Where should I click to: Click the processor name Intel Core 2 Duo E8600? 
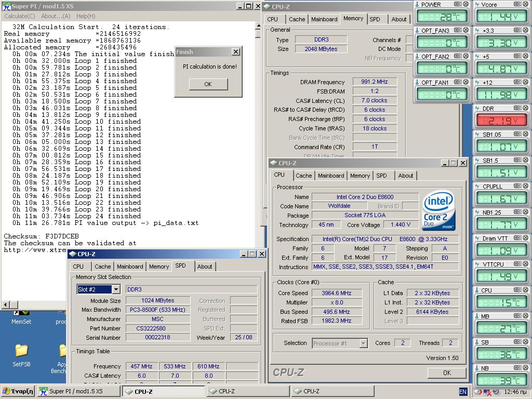[365, 197]
